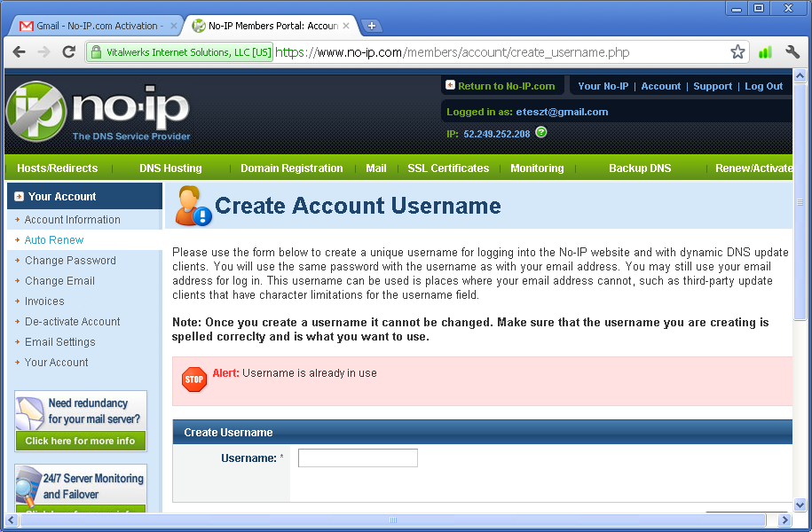Open the Domain Registration menu
812x532 pixels.
click(x=292, y=168)
